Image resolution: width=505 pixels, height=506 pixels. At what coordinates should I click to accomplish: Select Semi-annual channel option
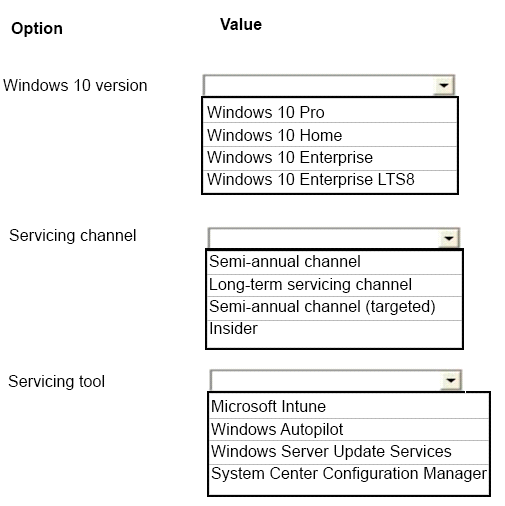click(334, 262)
